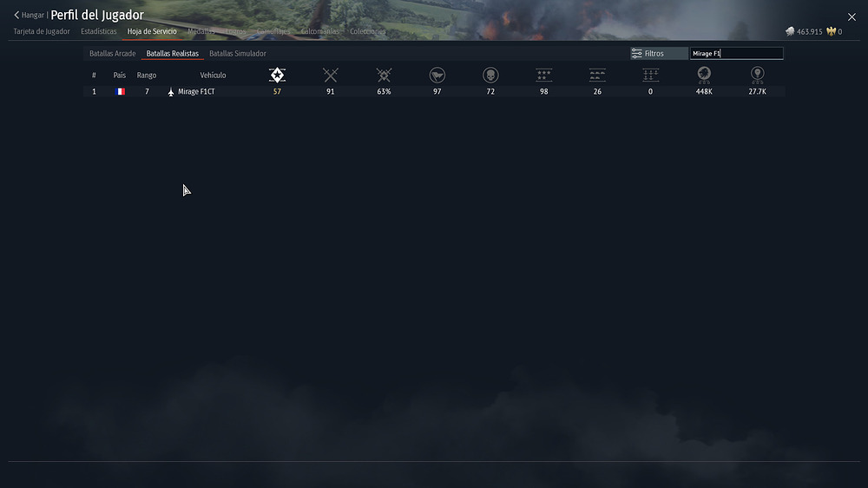Sort by the Rango column header
The height and width of the screenshot is (488, 868).
[147, 76]
